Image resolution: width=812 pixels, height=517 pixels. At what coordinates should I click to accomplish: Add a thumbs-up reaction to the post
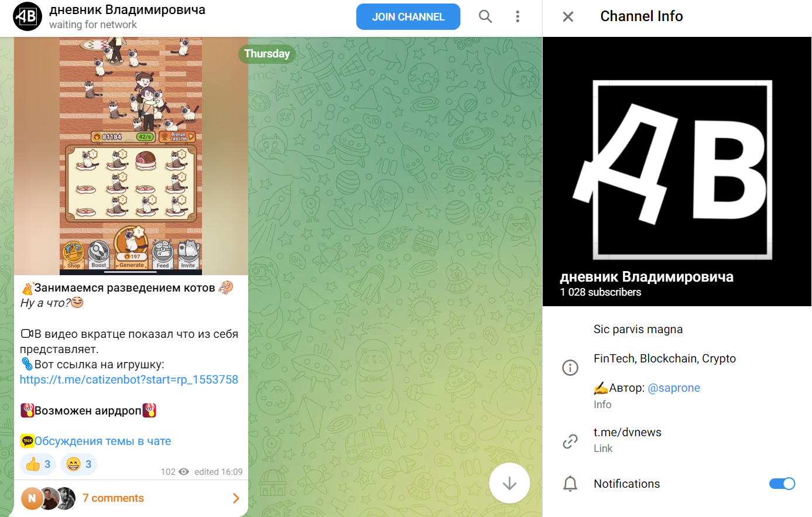(x=38, y=464)
